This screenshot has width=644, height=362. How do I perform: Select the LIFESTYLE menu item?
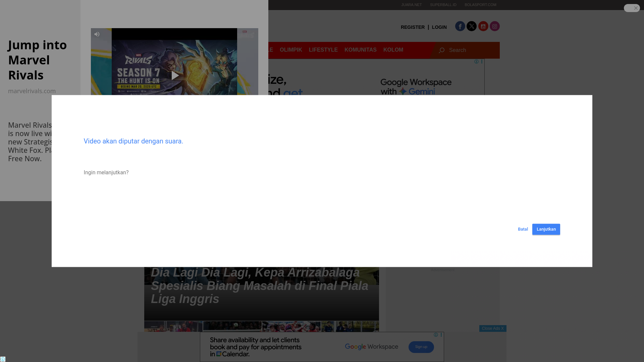(x=323, y=50)
